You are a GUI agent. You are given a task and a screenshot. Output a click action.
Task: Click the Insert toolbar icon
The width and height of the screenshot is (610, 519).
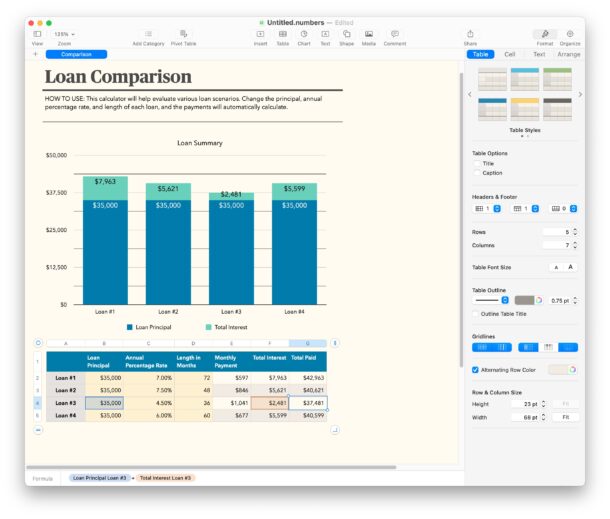[260, 34]
